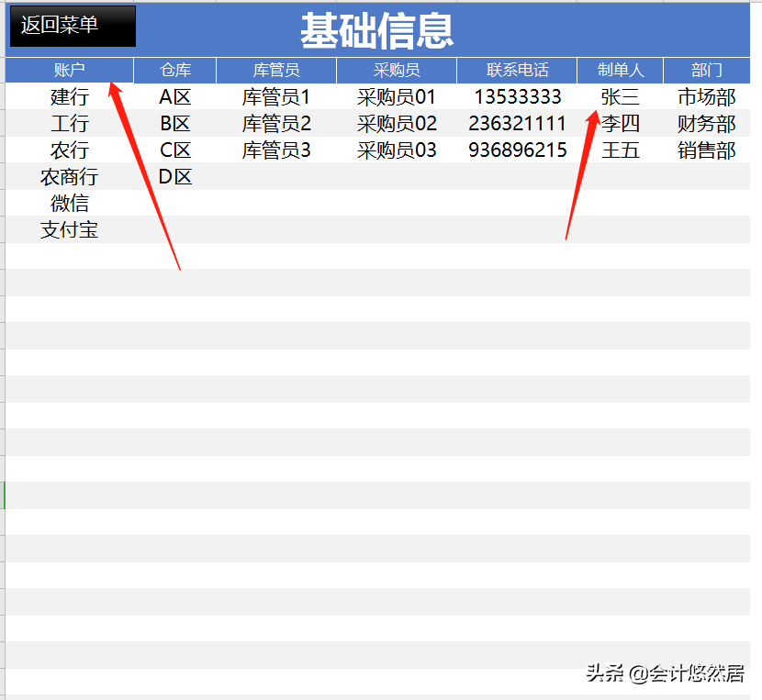Select the 采购员01 cell

(397, 96)
